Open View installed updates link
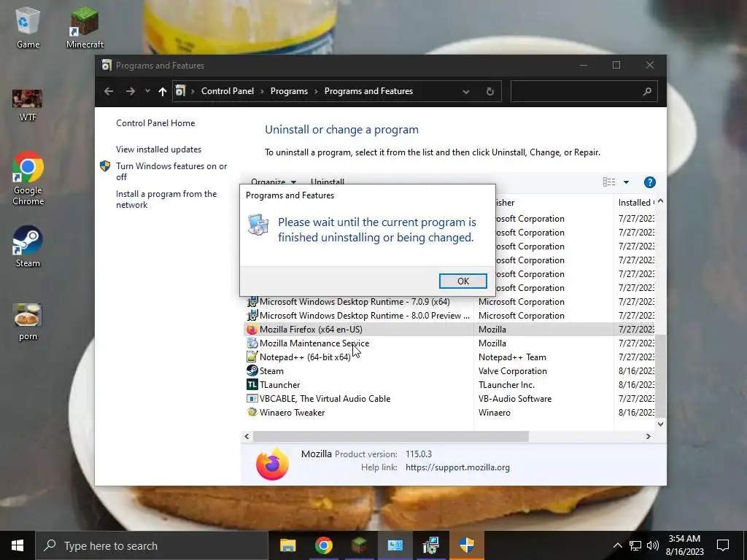The image size is (747, 560). point(158,149)
